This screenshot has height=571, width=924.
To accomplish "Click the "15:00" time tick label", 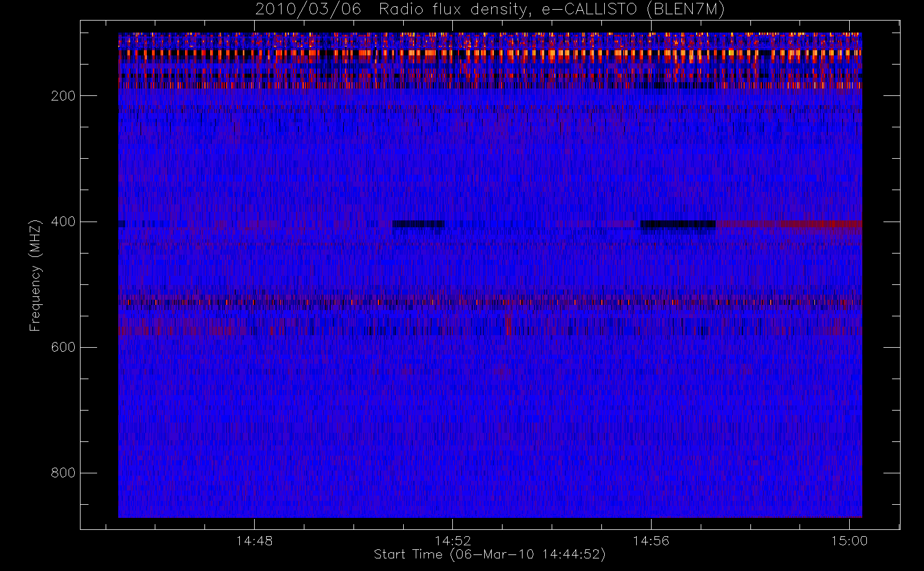I will point(849,541).
